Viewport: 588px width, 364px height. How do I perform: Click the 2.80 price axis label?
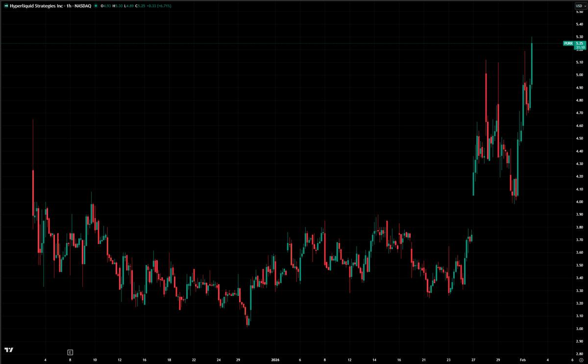coord(579,354)
